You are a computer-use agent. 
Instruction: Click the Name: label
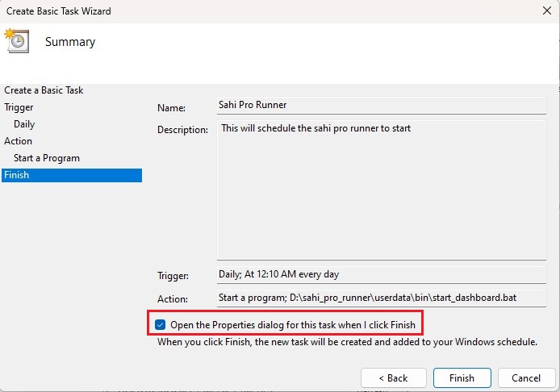(x=171, y=107)
